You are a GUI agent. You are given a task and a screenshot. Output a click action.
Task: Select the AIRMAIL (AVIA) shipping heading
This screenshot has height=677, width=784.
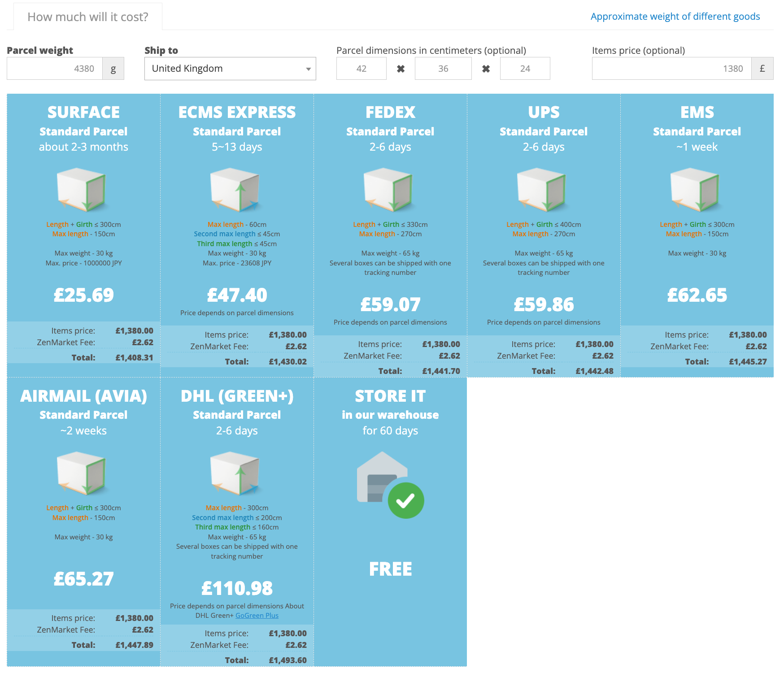coord(84,396)
